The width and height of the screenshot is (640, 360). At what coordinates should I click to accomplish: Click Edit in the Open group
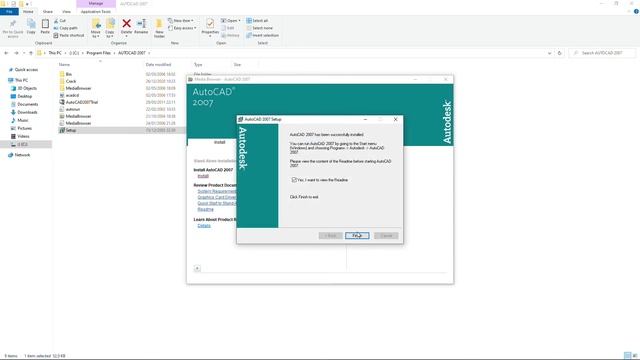[228, 28]
